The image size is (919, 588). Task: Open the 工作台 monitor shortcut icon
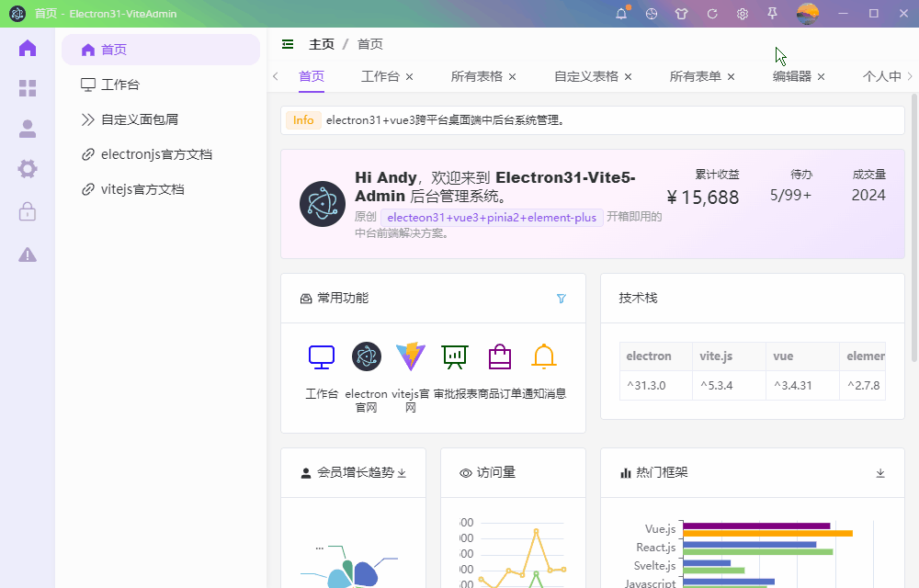point(322,356)
